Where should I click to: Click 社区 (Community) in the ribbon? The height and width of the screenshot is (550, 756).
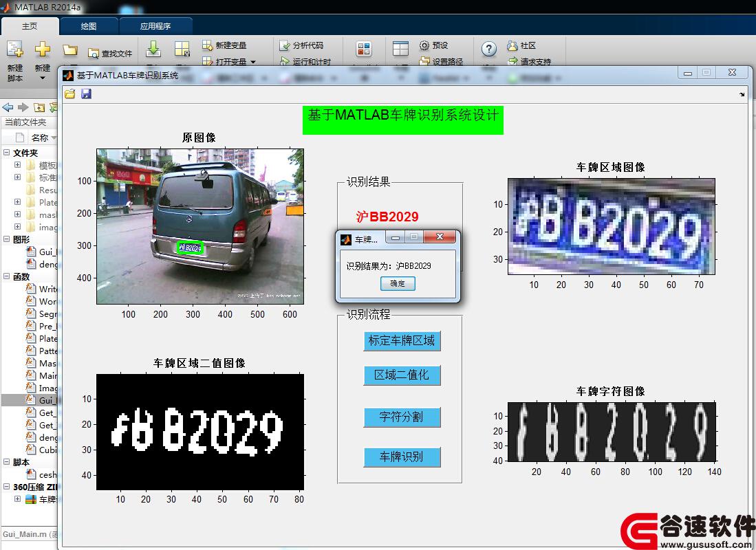[521, 45]
